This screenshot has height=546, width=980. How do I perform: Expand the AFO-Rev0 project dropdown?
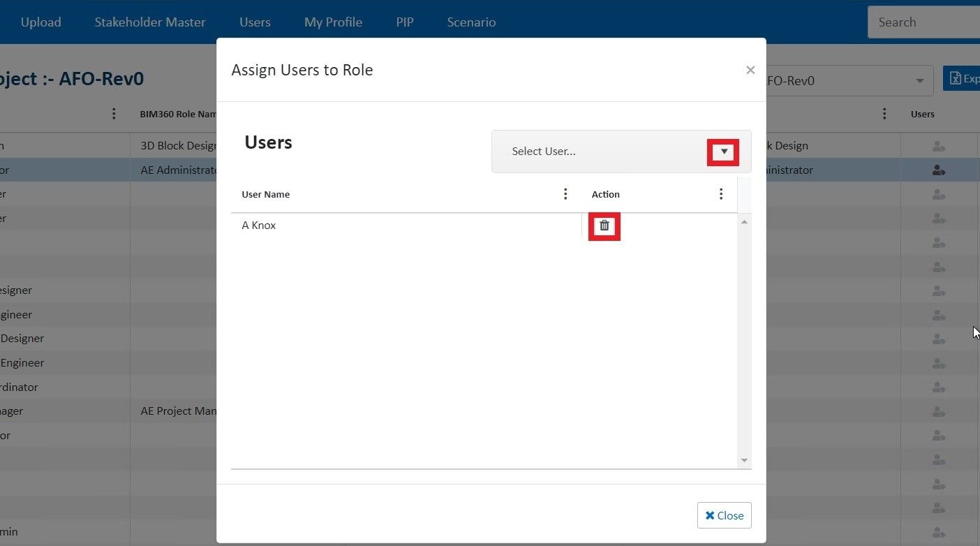[919, 81]
